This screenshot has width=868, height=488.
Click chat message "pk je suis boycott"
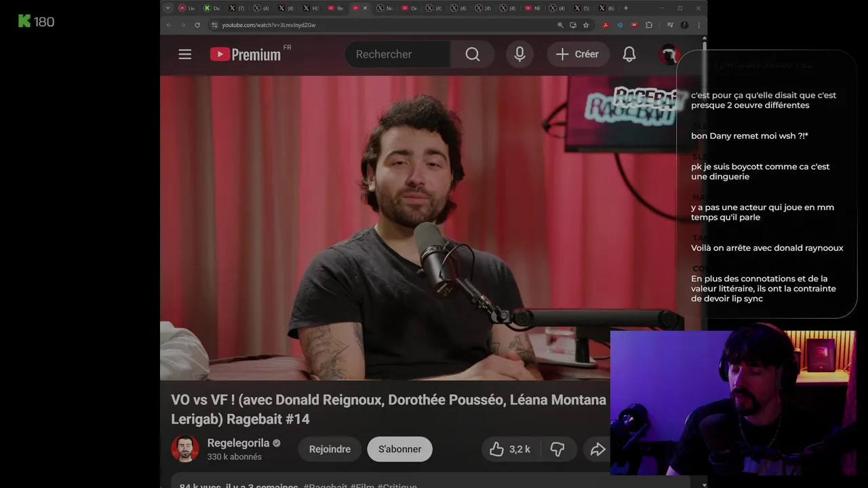[760, 171]
